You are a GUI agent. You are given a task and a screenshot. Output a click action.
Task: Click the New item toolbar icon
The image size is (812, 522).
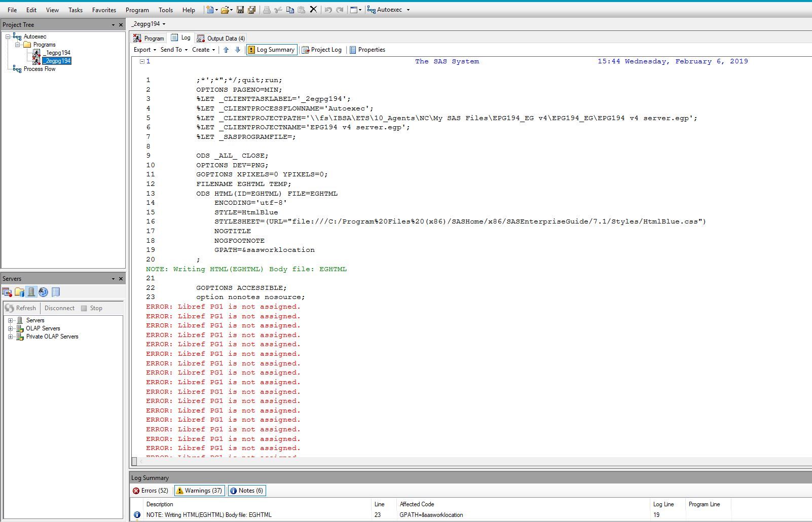210,9
